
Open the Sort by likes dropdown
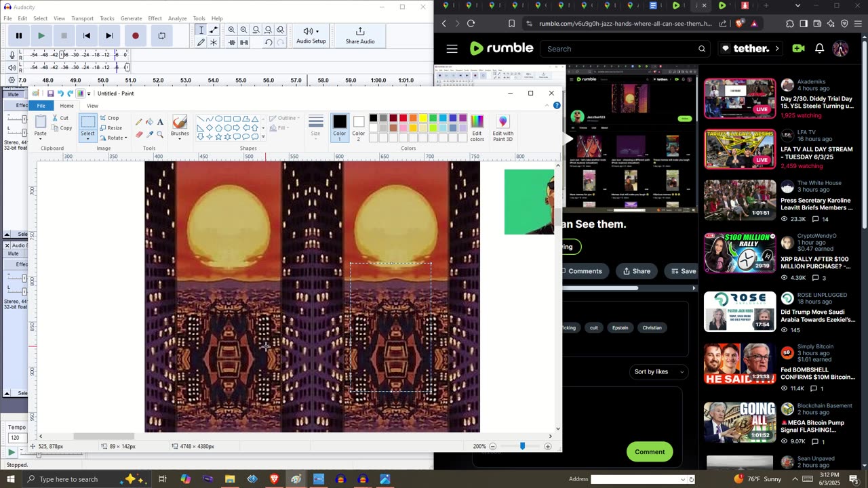[658, 371]
